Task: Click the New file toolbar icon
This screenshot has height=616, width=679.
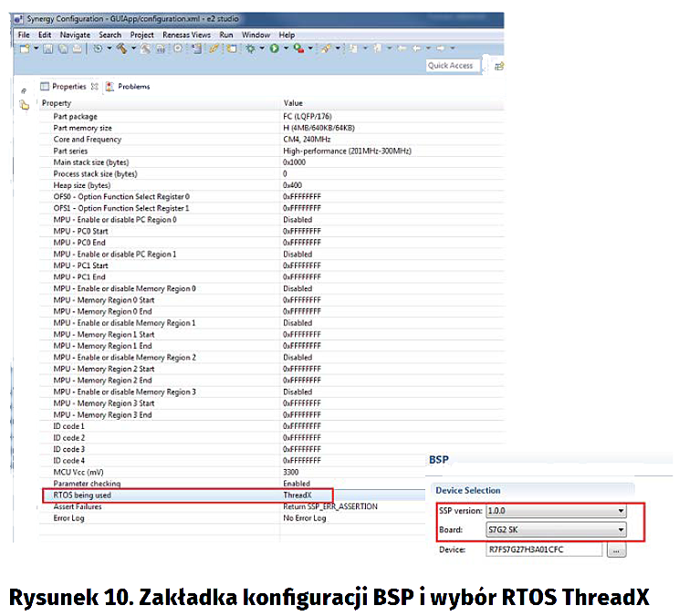Action: click(x=24, y=48)
